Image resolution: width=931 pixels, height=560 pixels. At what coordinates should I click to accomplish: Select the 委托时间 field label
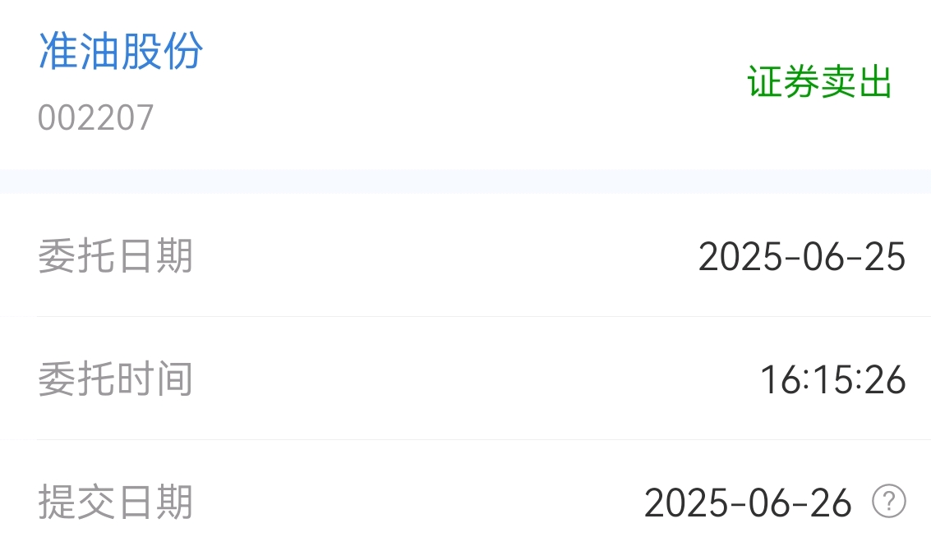(x=115, y=379)
